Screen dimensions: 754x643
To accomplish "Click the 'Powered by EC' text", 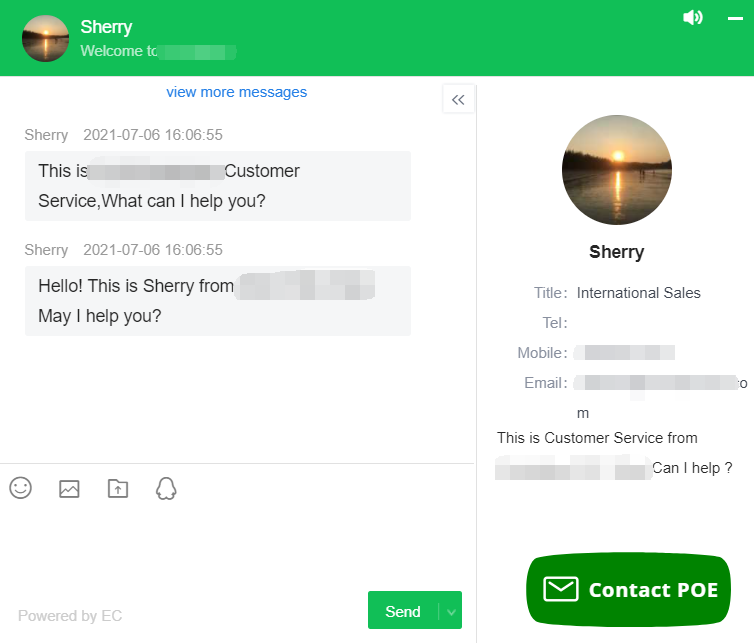I will [x=70, y=615].
